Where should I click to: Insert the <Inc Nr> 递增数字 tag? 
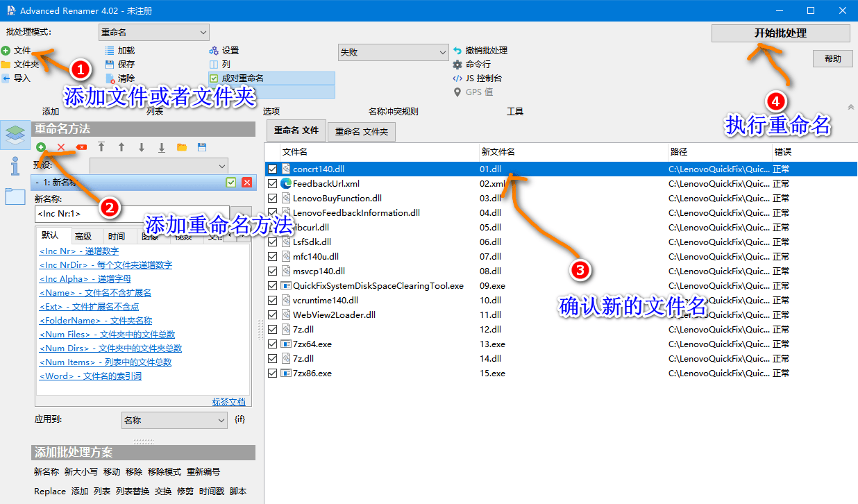pyautogui.click(x=79, y=251)
